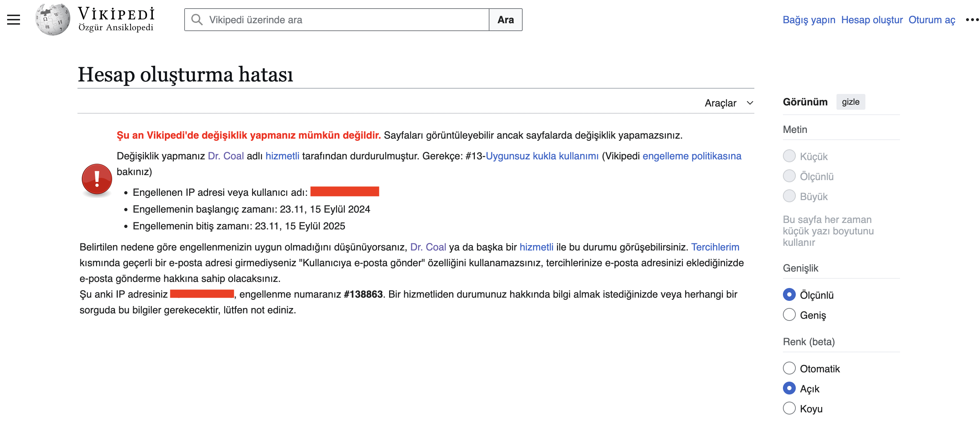Click the small font size notice text
This screenshot has width=980, height=432.
828,231
